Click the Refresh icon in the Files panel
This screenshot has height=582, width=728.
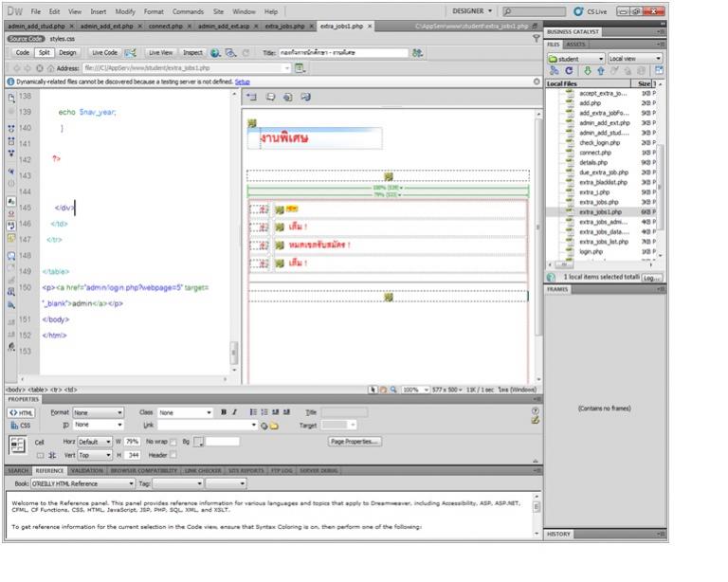click(x=569, y=70)
